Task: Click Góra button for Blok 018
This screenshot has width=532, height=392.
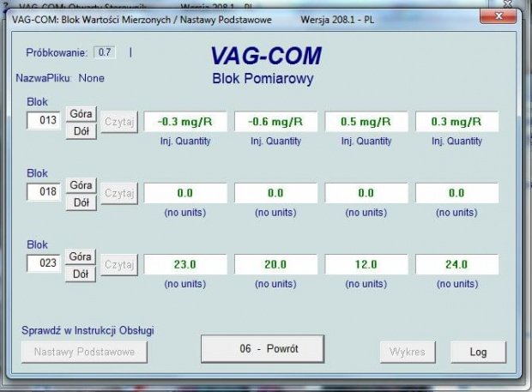Action: click(x=82, y=185)
